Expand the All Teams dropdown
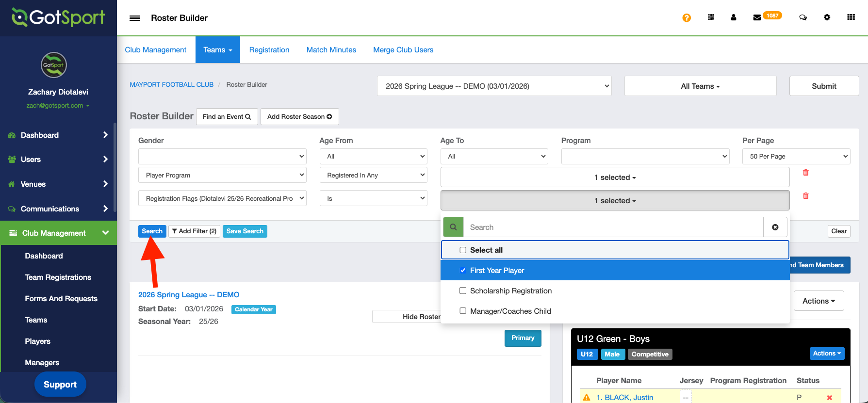The image size is (868, 403). [700, 86]
